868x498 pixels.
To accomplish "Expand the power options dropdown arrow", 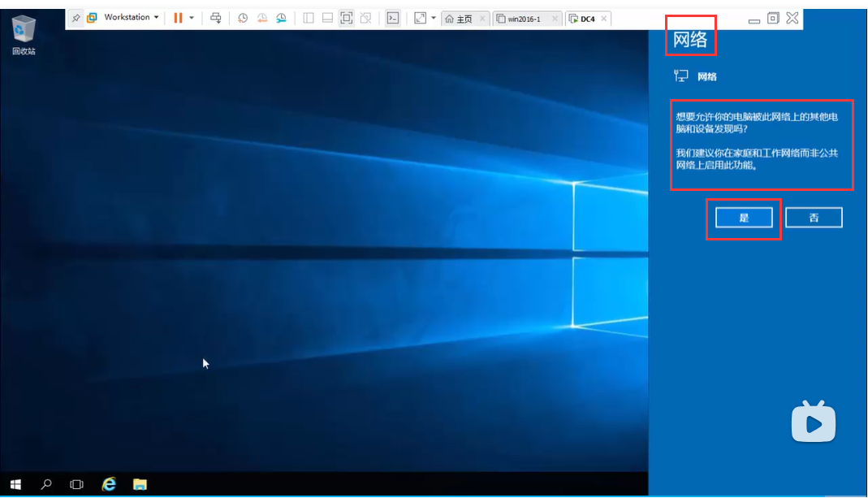I will point(192,19).
